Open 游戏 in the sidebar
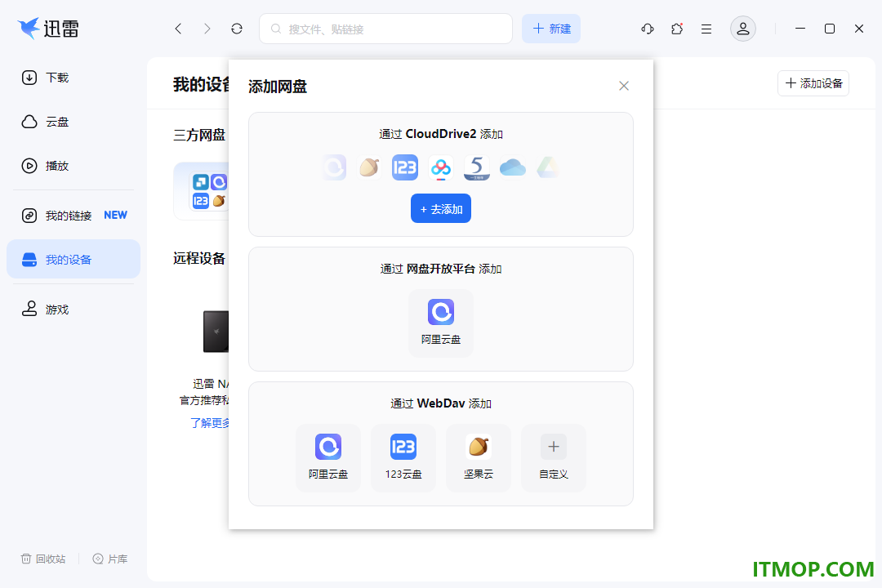The width and height of the screenshot is (882, 588). coord(73,310)
